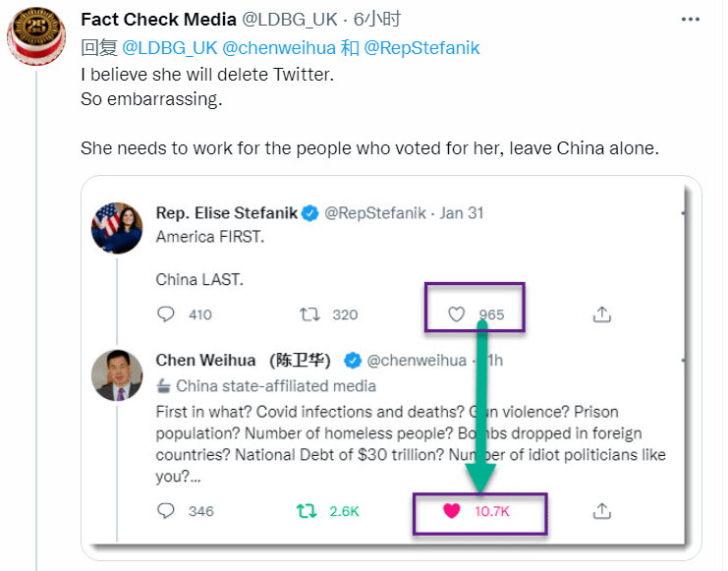
Task: Click the share icon on Chen Weihua's tweet
Action: [x=601, y=511]
